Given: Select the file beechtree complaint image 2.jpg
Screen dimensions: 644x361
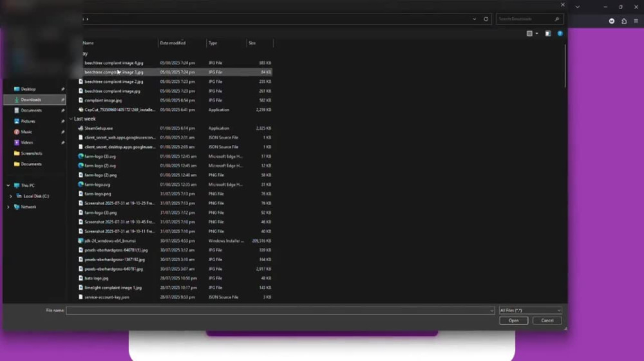Looking at the screenshot, I should click(175, 82).
